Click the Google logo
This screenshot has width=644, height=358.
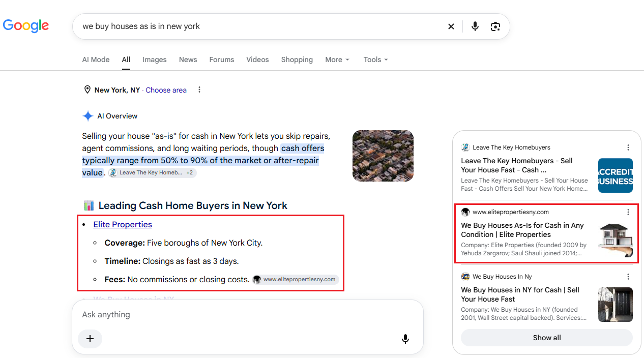(26, 25)
